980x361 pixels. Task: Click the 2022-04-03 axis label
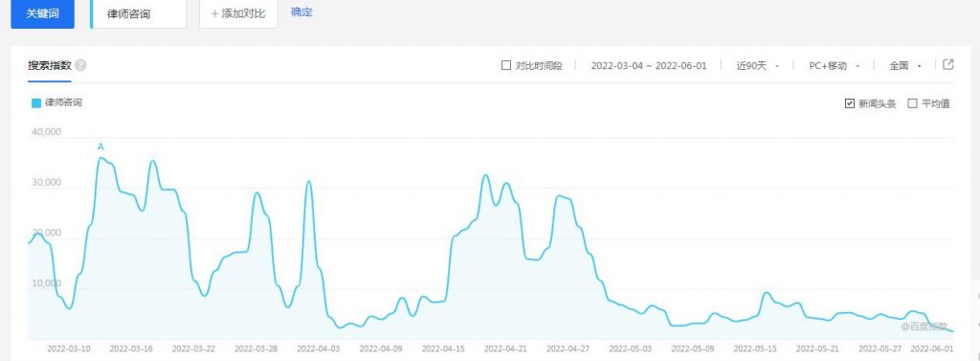coord(319,350)
